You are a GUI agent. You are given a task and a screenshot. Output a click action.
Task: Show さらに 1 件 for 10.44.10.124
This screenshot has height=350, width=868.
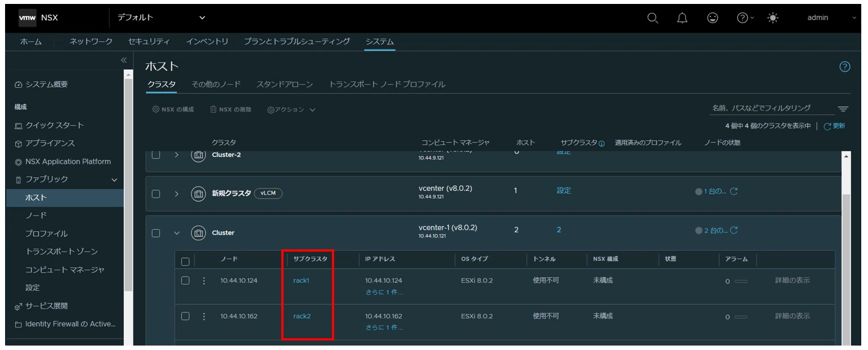pos(384,292)
